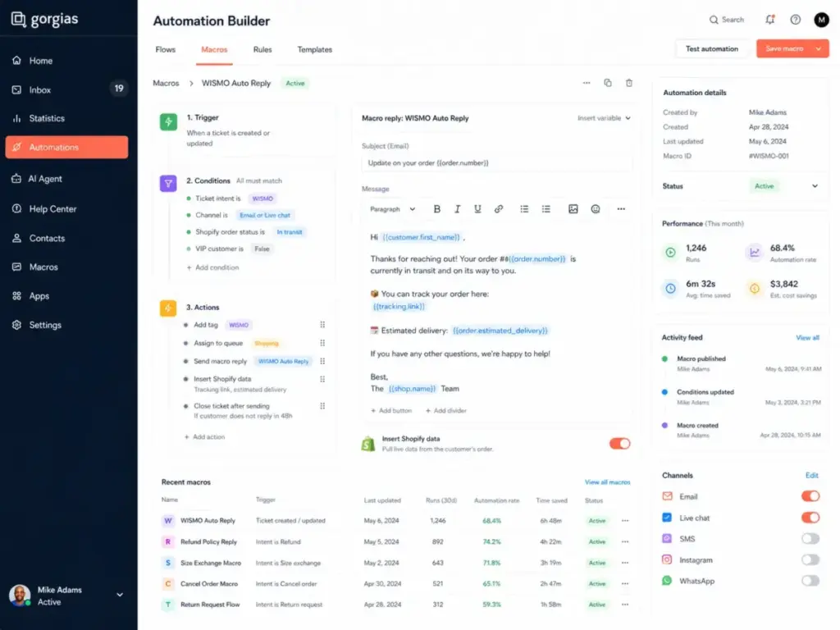Viewport: 840px width, 630px height.
Task: Grab handle on Add tag action
Action: (322, 325)
